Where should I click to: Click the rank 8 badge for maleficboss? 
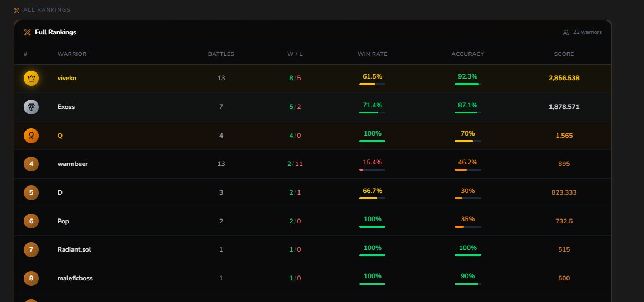click(x=31, y=278)
